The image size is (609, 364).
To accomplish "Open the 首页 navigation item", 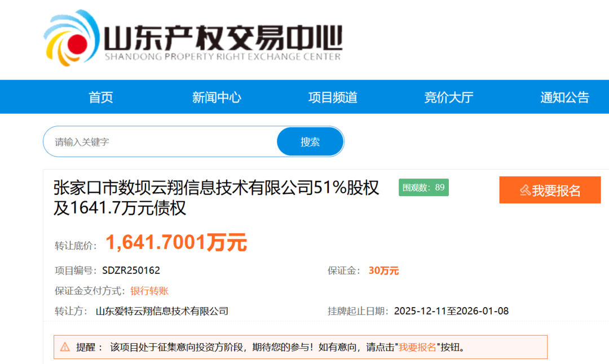I will tap(101, 97).
